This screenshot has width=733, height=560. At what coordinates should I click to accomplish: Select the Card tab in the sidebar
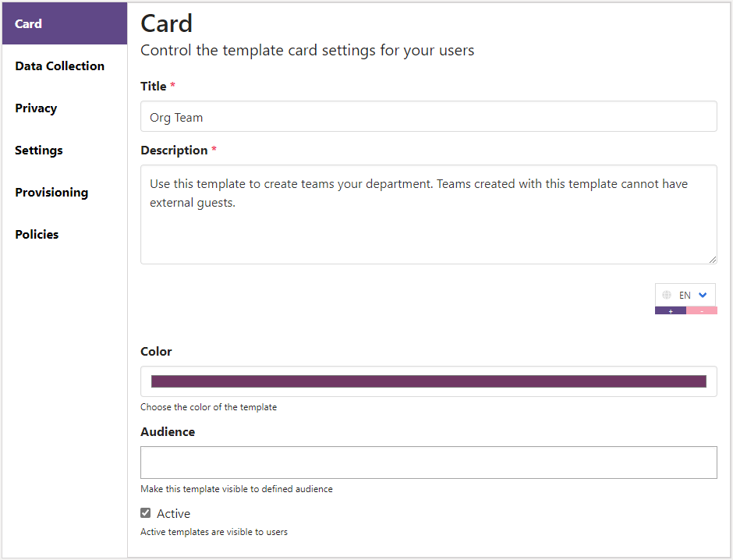28,23
